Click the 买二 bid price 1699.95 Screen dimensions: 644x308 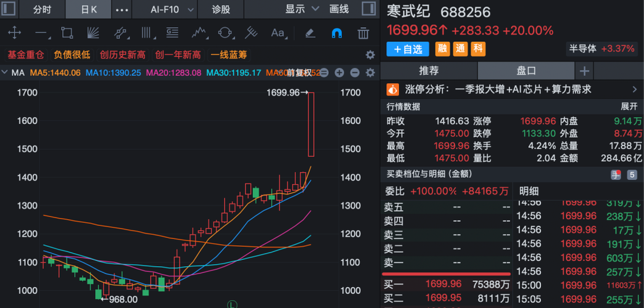tap(443, 298)
